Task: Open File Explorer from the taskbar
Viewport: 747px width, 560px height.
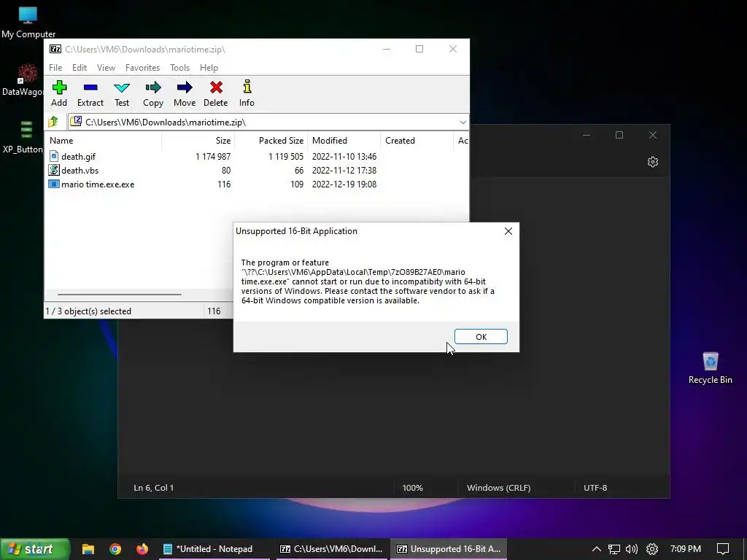Action: coord(88,549)
